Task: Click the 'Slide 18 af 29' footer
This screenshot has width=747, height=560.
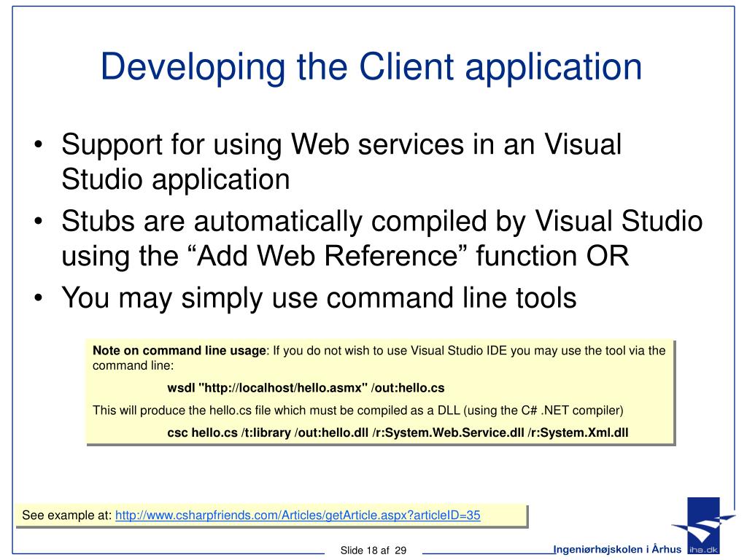Action: [x=373, y=551]
